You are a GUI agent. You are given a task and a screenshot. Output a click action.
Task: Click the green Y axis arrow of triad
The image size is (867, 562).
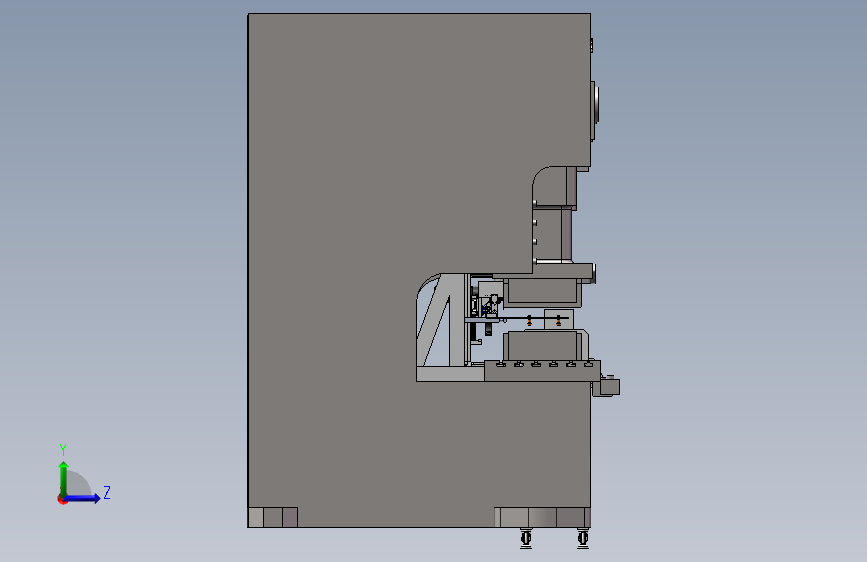point(64,478)
